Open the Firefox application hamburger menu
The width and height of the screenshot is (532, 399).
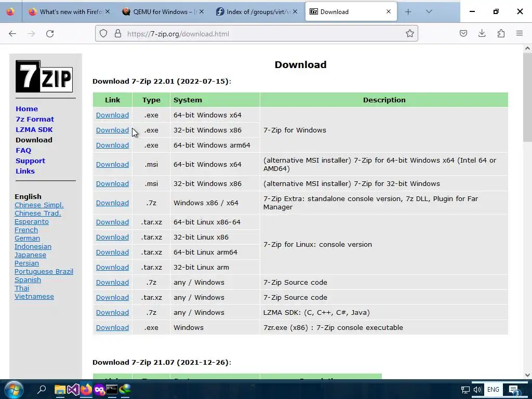(520, 34)
